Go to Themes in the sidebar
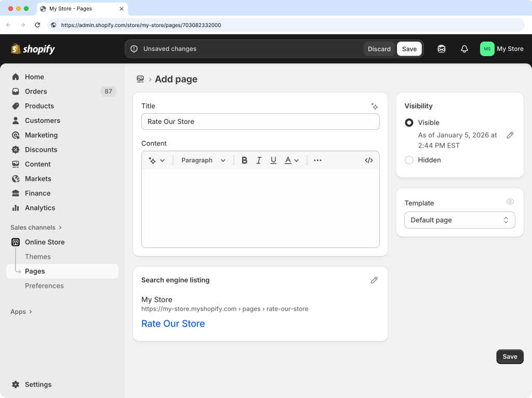532x398 pixels. (x=37, y=256)
